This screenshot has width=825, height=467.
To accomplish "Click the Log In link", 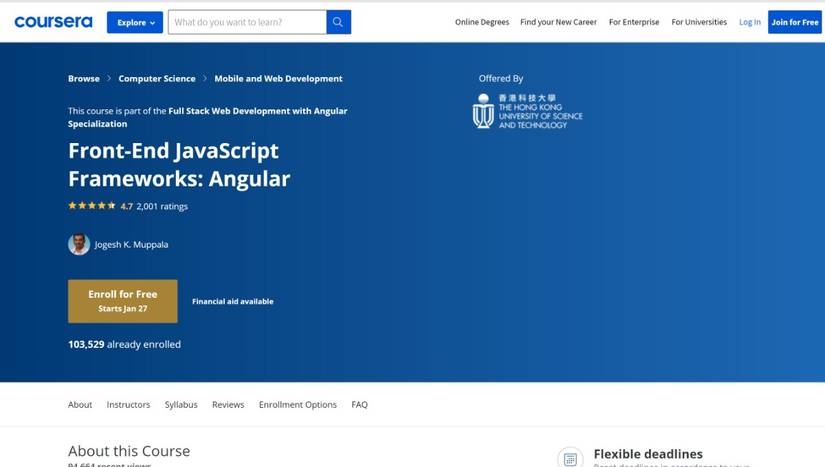I will (x=750, y=22).
